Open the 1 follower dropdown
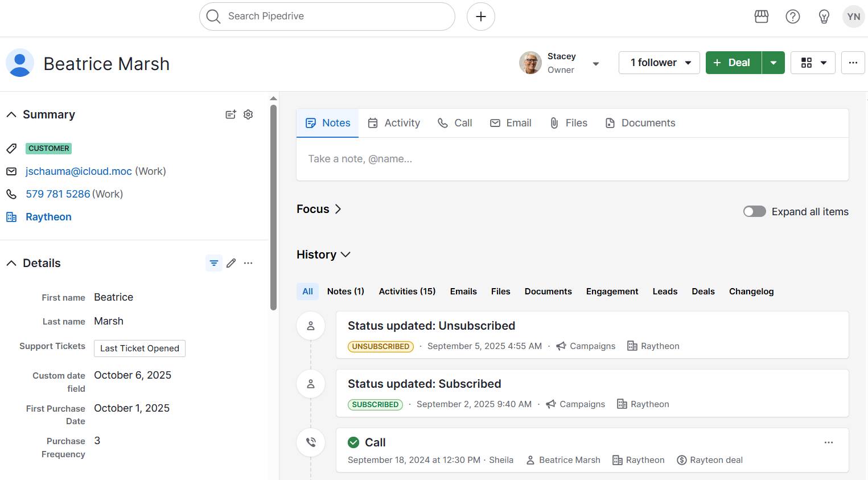 click(659, 63)
